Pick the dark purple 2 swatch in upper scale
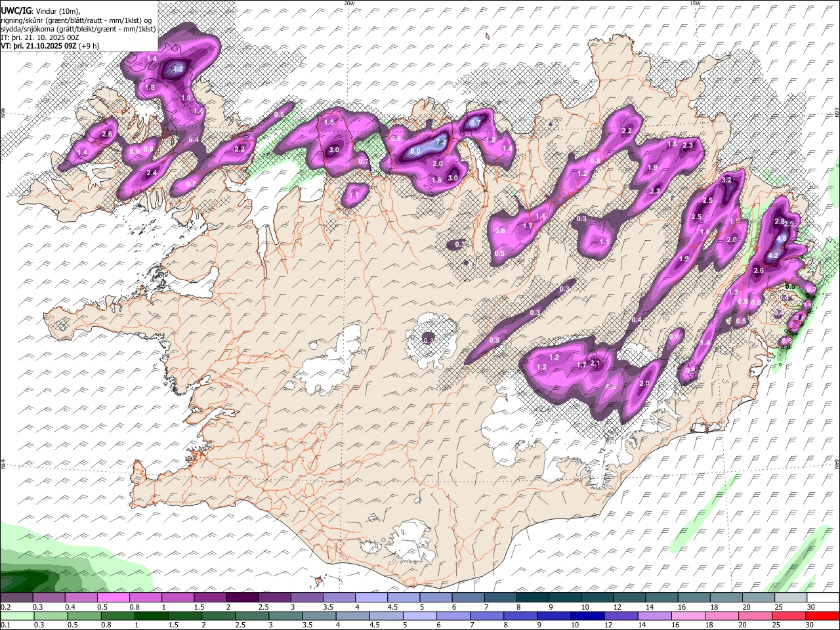Image resolution: width=840 pixels, height=630 pixels. [x=241, y=598]
